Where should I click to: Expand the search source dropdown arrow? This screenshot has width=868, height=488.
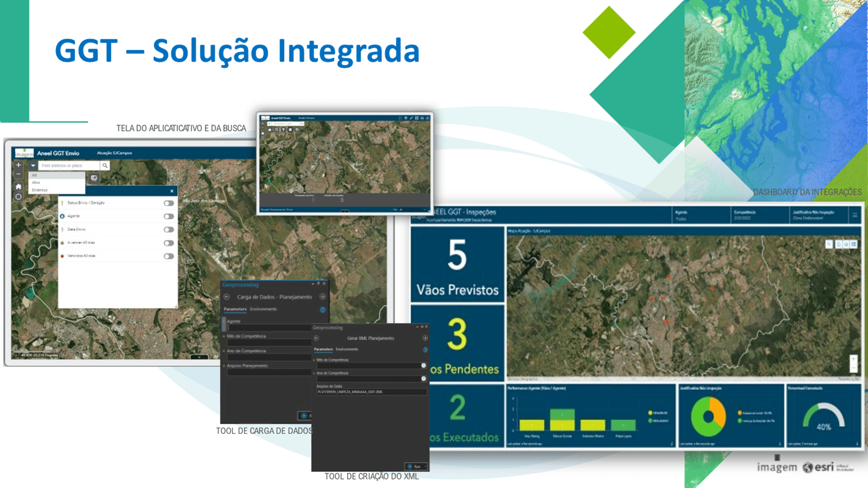point(33,165)
